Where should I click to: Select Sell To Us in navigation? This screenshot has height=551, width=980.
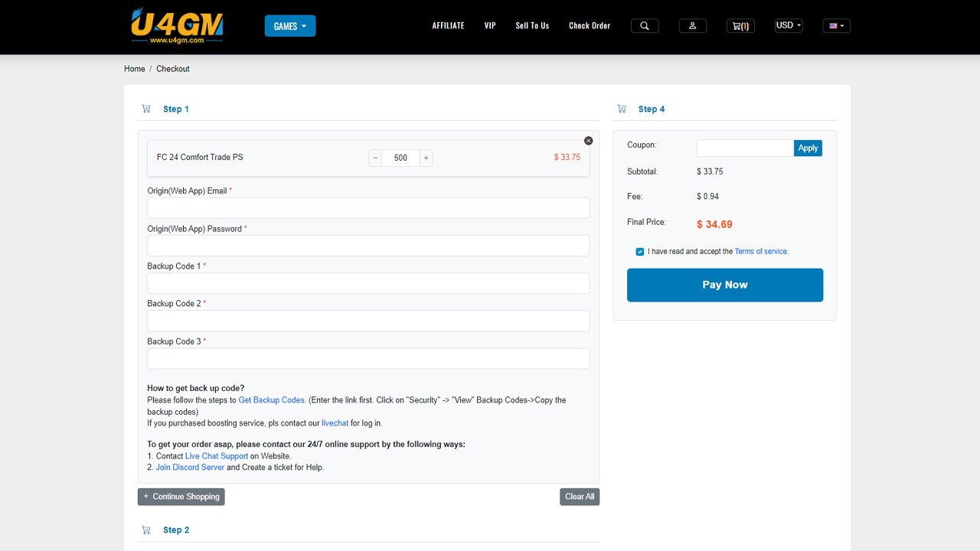(532, 26)
